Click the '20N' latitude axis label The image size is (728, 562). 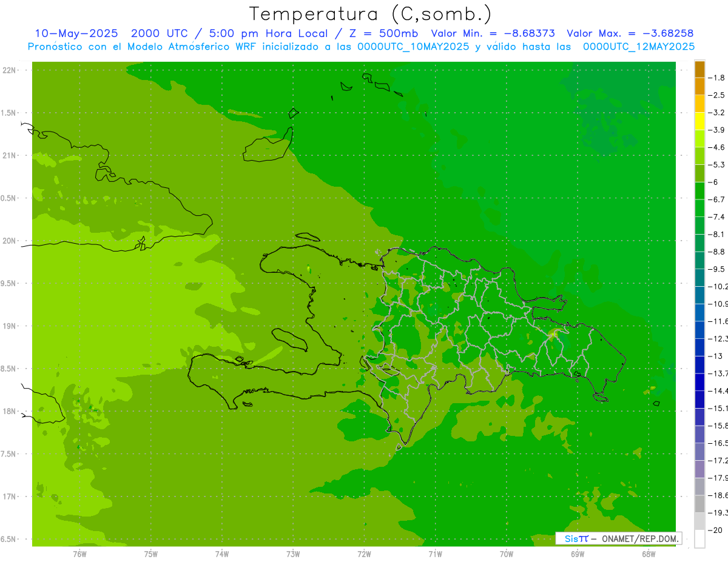point(9,241)
